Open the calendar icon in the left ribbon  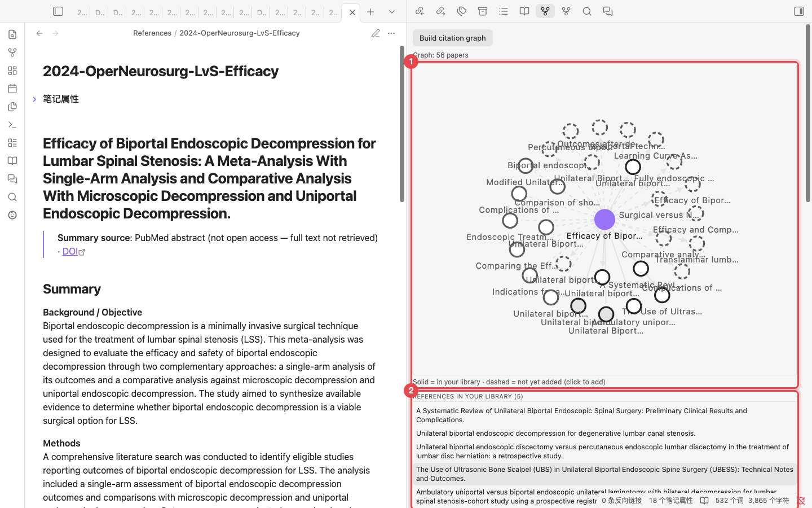coord(12,89)
